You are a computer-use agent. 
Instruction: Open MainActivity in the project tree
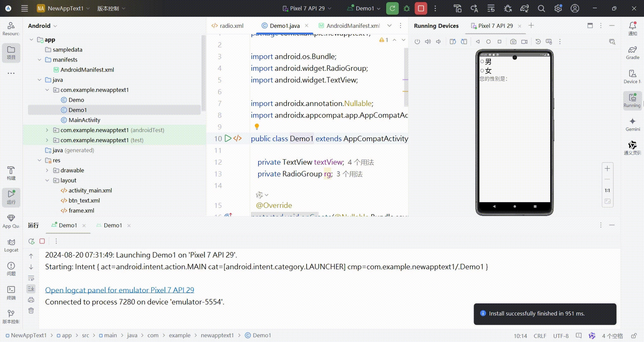coord(84,120)
